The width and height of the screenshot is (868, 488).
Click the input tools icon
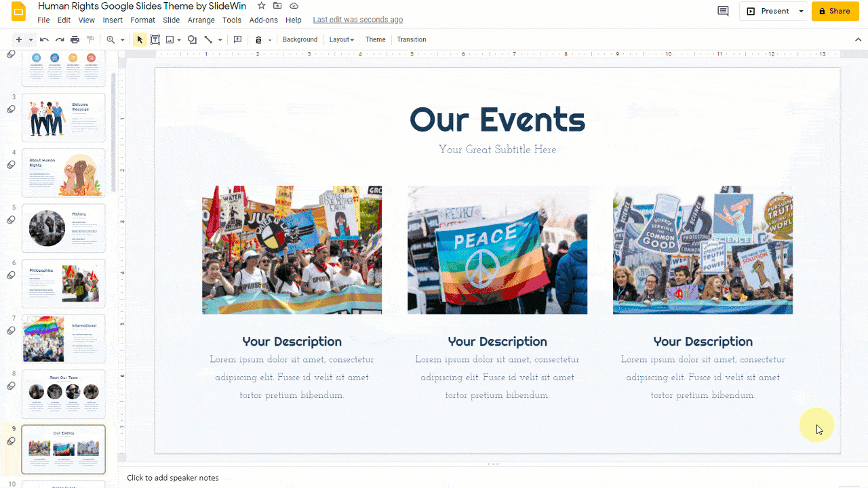259,40
